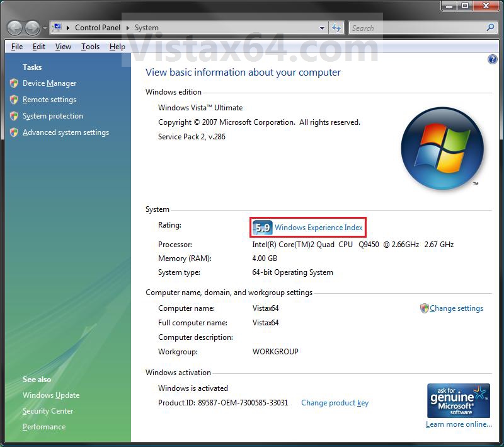The image size is (504, 447).
Task: Click the Change product key link
Action: (335, 403)
